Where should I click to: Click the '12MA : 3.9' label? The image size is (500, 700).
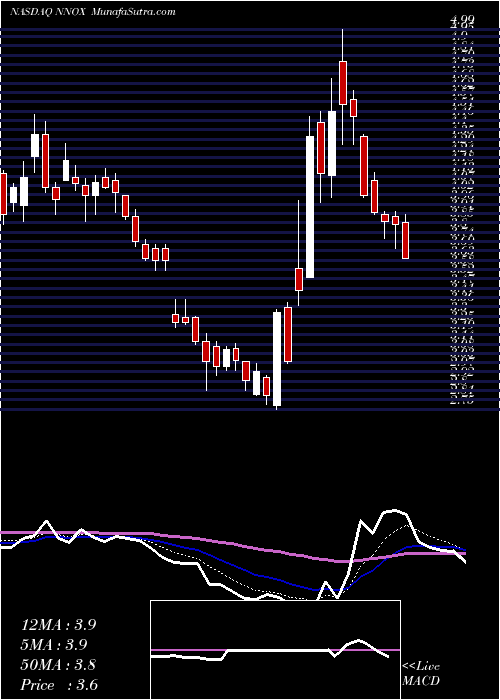[58, 625]
